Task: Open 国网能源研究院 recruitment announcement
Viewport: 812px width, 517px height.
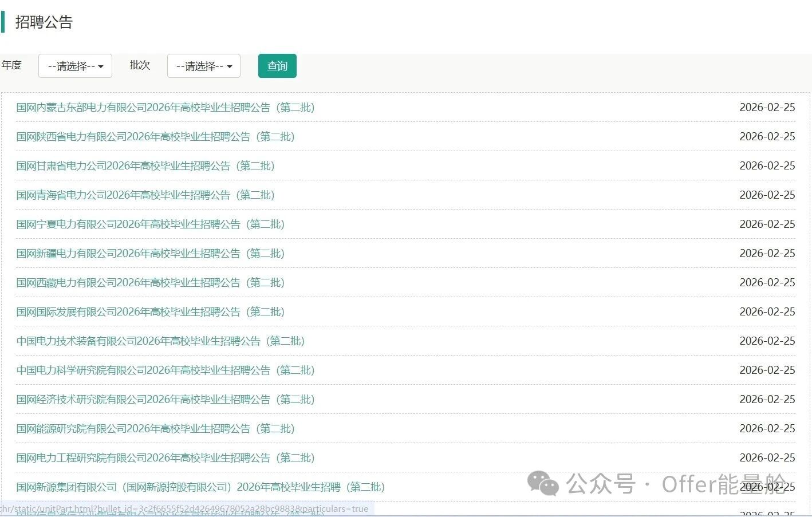Action: (155, 429)
